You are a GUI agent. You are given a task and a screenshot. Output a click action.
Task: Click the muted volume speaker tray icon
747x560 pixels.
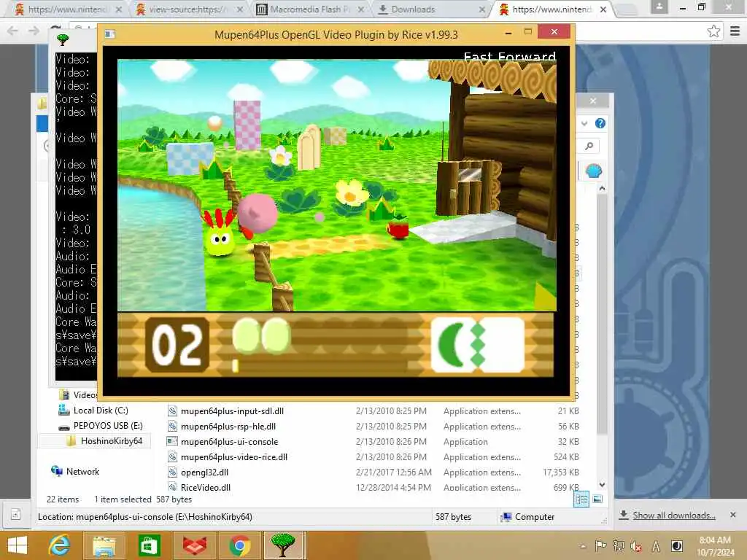click(x=636, y=546)
